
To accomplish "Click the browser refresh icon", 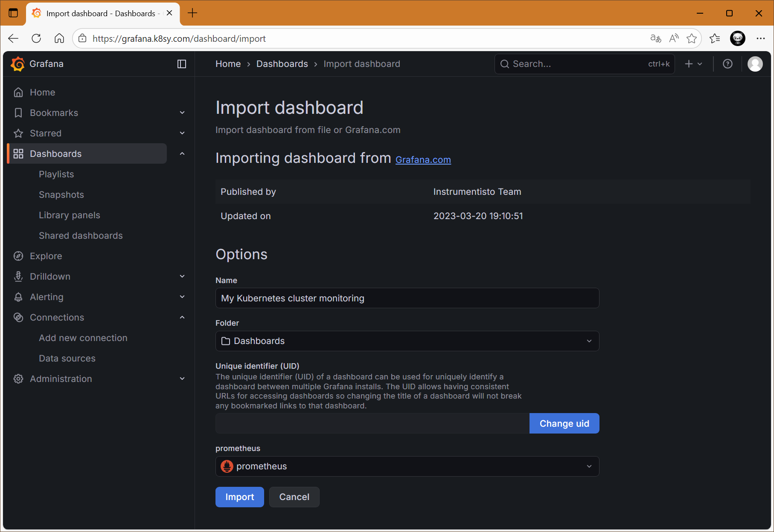I will click(36, 38).
